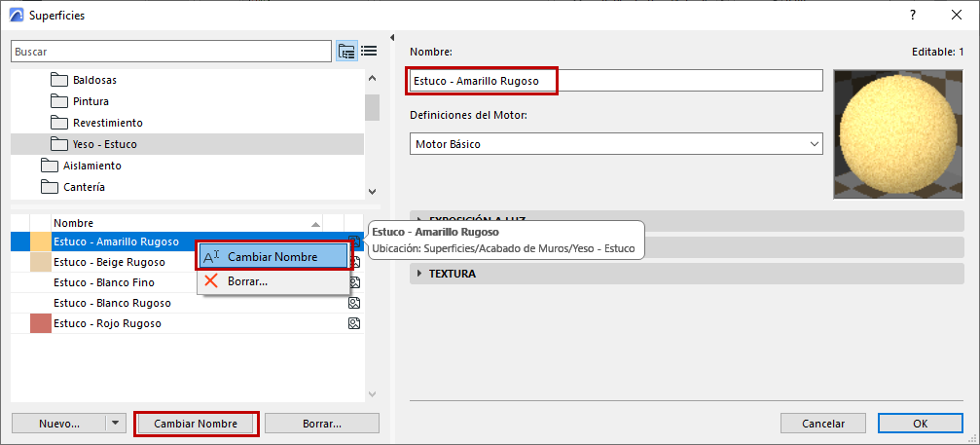Click the Archicad logo in title bar
Viewport: 980px width, 445px height.
17,15
